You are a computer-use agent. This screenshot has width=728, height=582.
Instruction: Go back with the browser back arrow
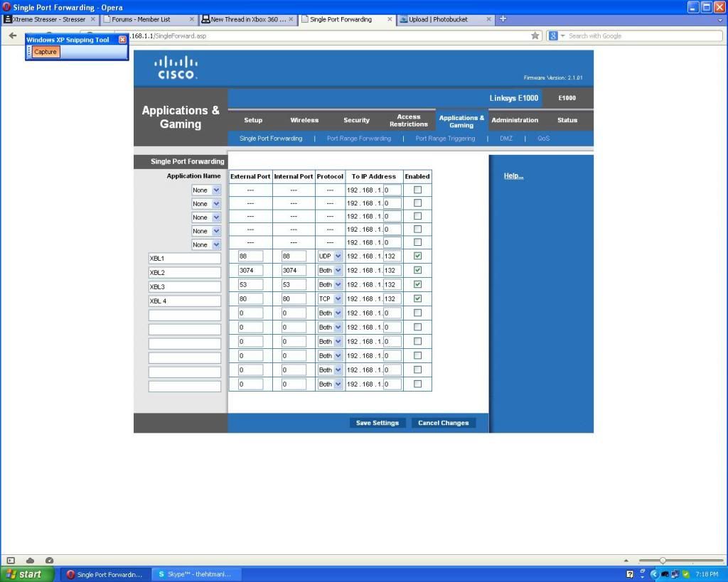click(13, 36)
